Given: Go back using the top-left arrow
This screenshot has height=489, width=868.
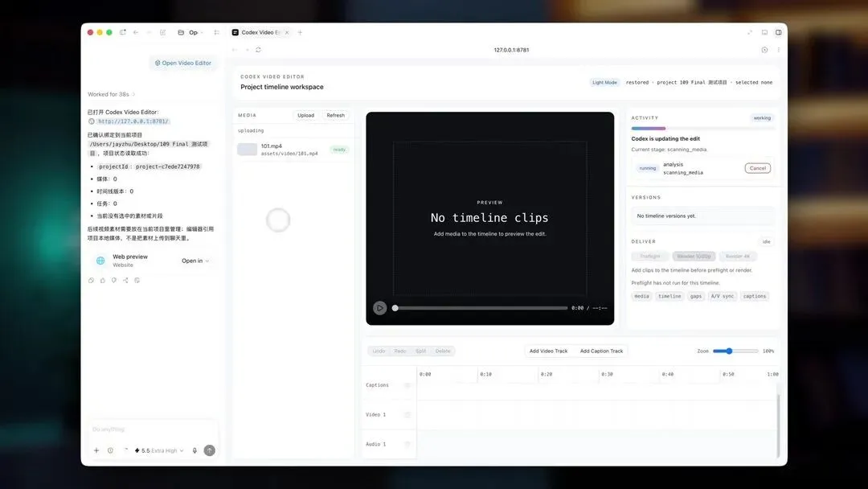Looking at the screenshot, I should pos(136,32).
